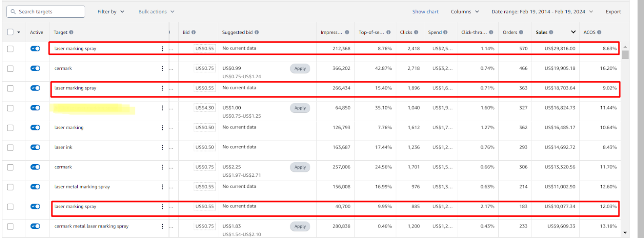Click the Active column header
The width and height of the screenshot is (644, 238).
click(36, 32)
